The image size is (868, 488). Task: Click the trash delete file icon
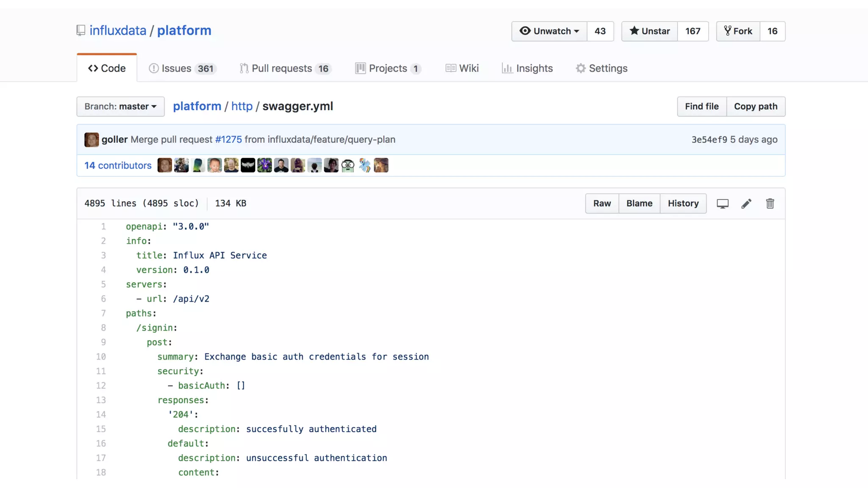(770, 204)
